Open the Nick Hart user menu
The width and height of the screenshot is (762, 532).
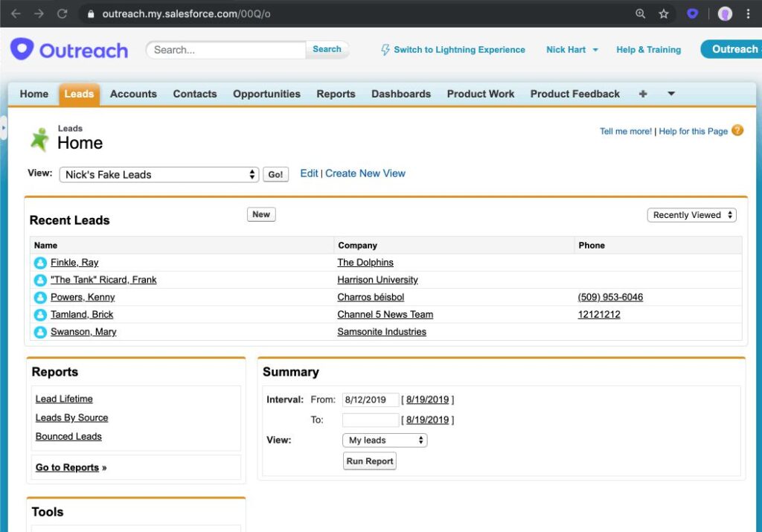[572, 50]
